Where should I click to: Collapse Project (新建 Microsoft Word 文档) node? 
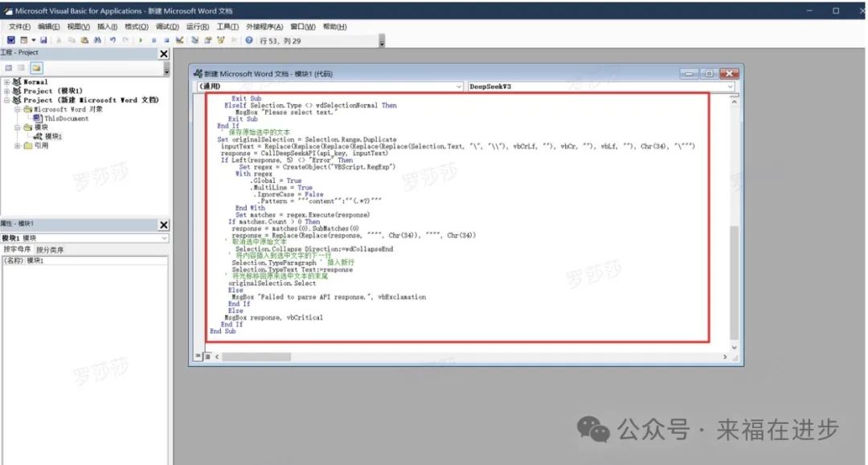pyautogui.click(x=6, y=100)
